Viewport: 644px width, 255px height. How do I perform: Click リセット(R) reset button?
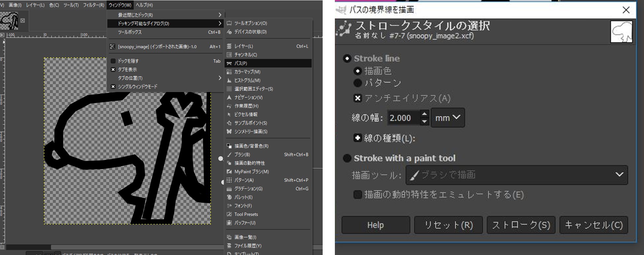pyautogui.click(x=448, y=225)
